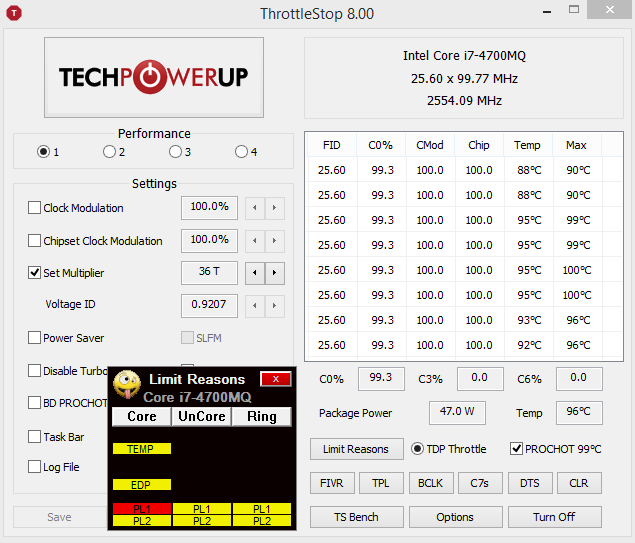
Task: Click the C7s button
Action: click(480, 483)
